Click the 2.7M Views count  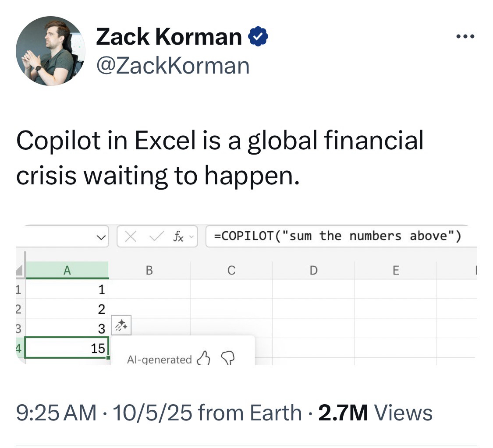pyautogui.click(x=376, y=413)
